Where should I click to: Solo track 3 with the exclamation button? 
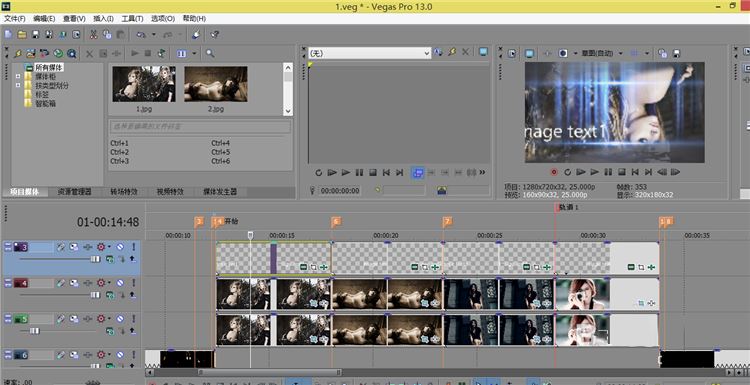pyautogui.click(x=134, y=247)
